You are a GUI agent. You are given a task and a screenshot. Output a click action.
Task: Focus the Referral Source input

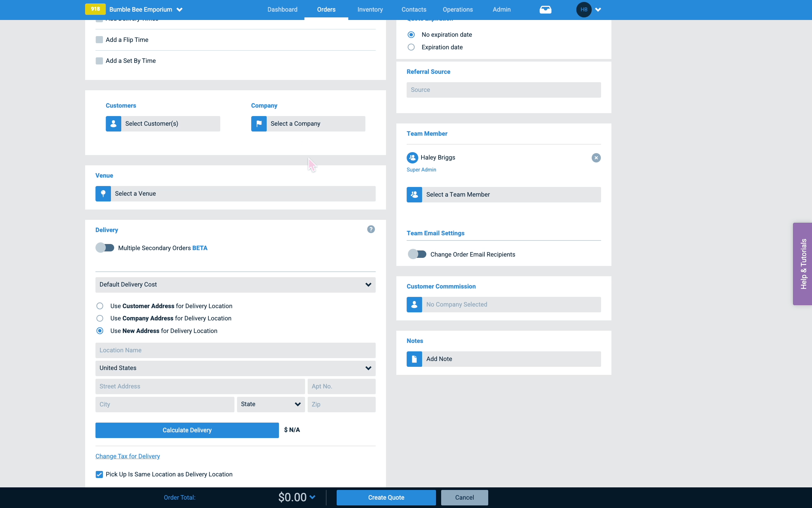pos(503,90)
